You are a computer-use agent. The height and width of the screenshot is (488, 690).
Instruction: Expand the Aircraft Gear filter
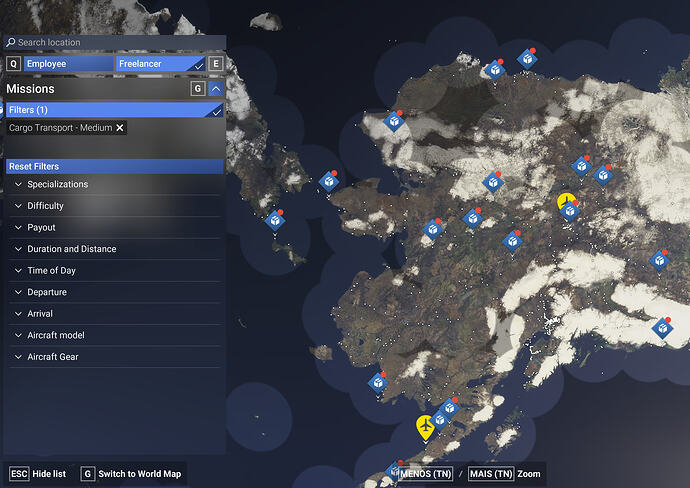coord(115,357)
